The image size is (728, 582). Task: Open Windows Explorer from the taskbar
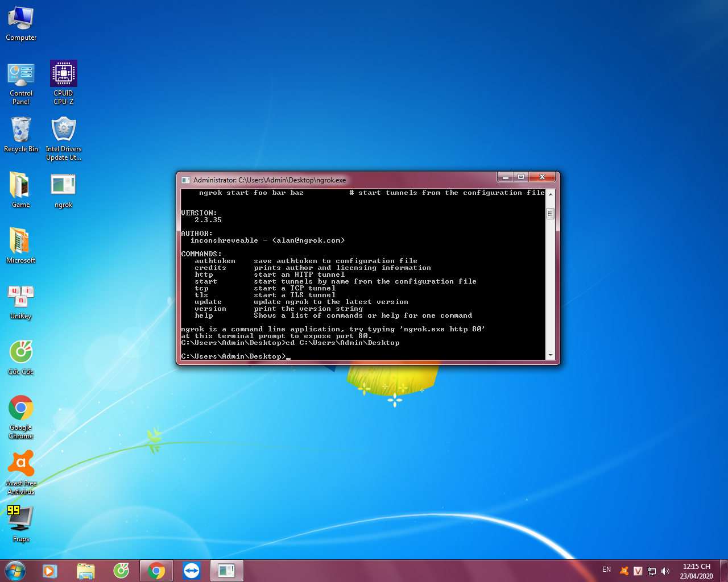(85, 571)
